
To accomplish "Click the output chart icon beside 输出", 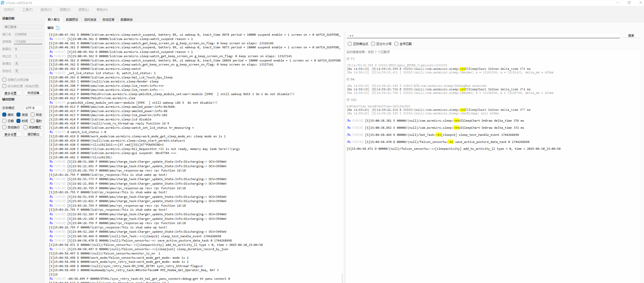I will (58, 28).
